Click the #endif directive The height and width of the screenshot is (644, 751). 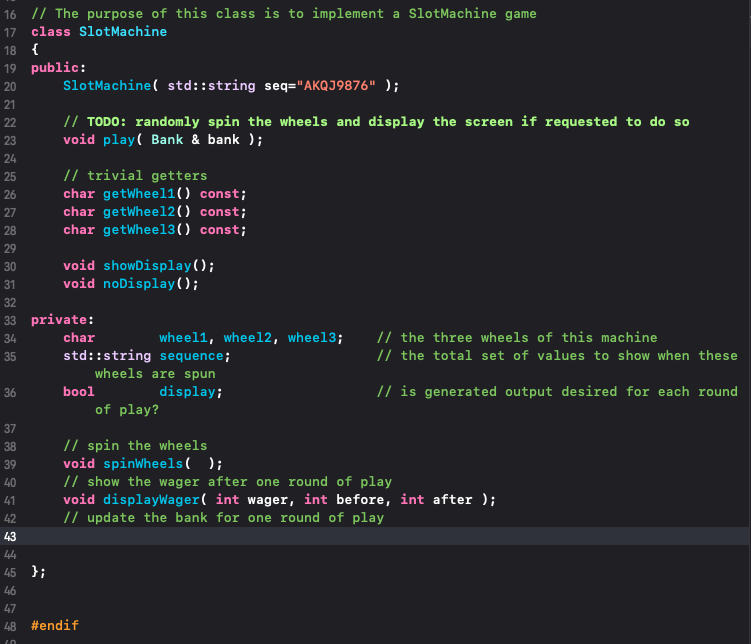55,626
